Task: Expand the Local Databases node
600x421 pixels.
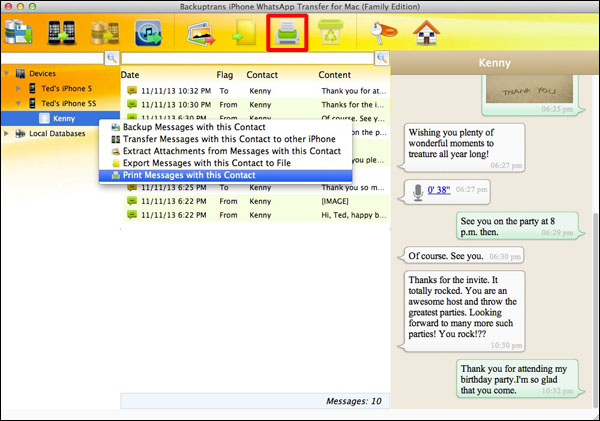Action: (7, 133)
